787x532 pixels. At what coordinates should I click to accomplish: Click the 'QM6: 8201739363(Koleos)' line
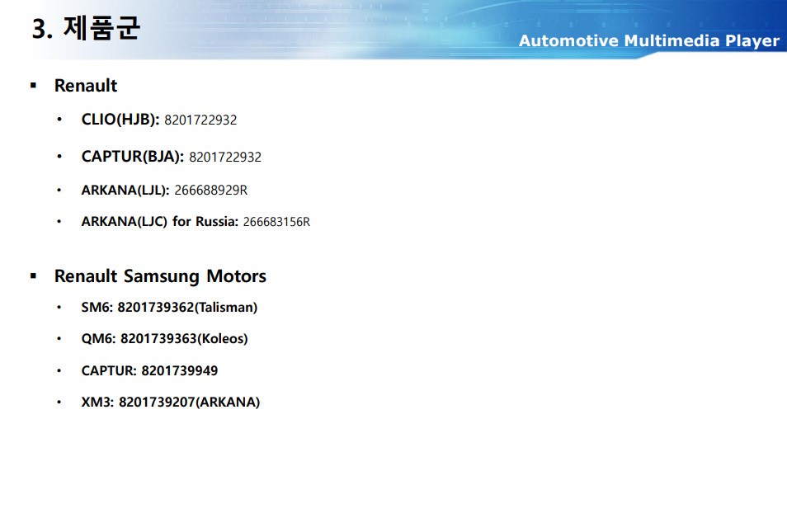165,339
